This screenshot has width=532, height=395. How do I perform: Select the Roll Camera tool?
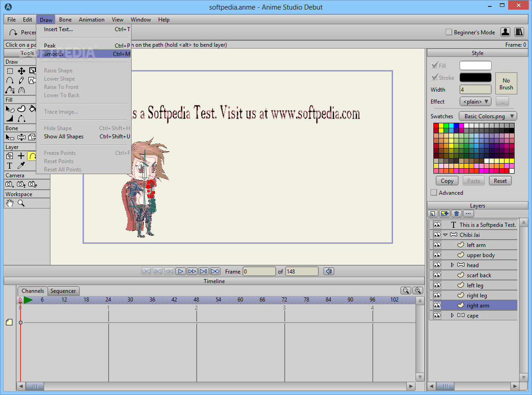tap(33, 185)
